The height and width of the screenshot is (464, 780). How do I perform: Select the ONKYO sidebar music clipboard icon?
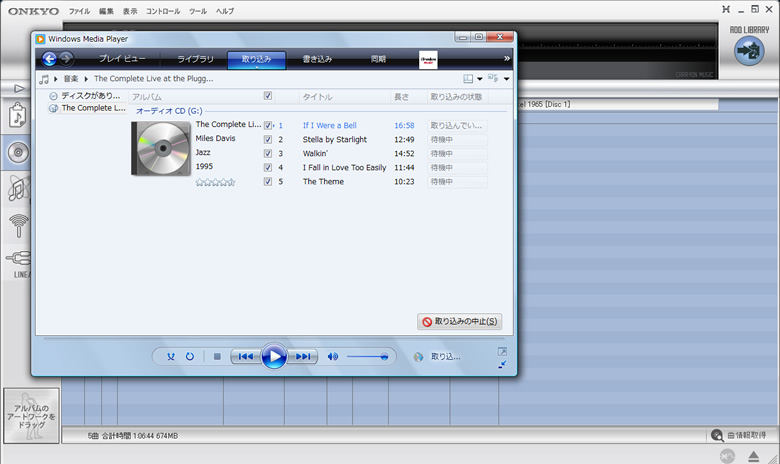[18, 115]
